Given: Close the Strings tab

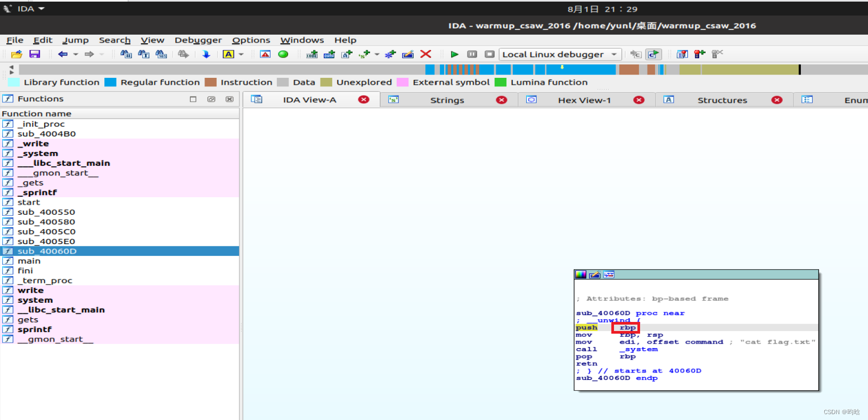Looking at the screenshot, I should (502, 100).
